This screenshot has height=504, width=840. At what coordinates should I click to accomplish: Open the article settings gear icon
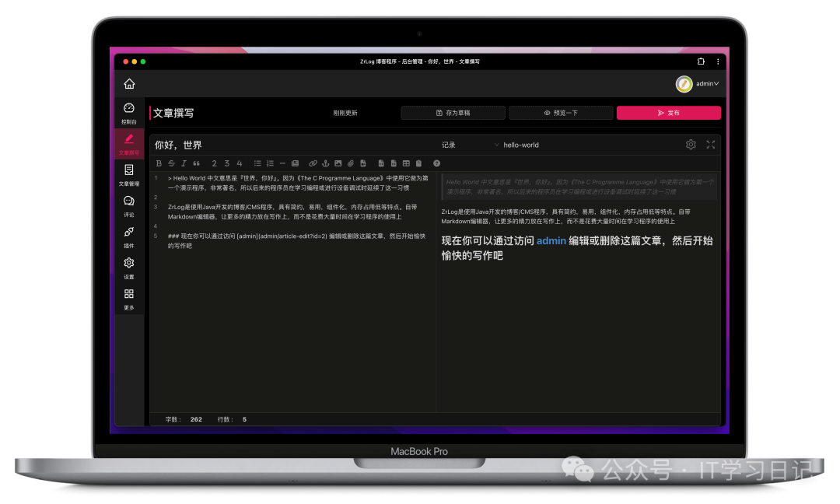point(691,144)
